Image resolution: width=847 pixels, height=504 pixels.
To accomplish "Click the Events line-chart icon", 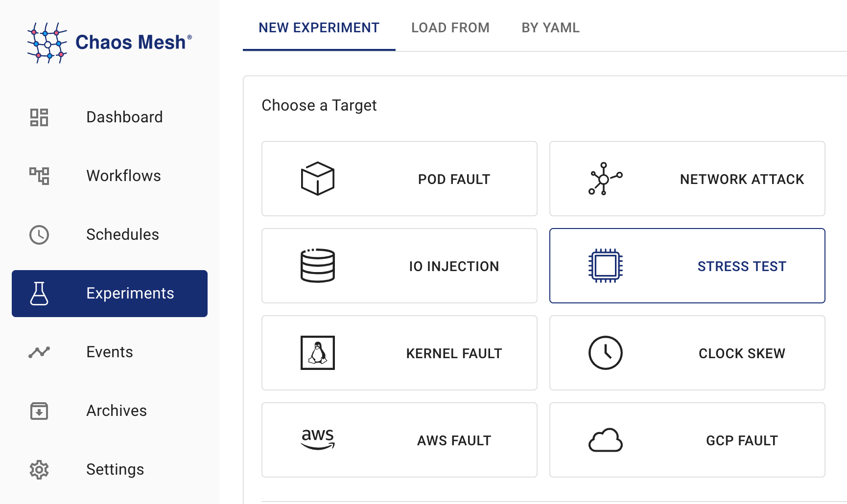I will click(x=39, y=352).
